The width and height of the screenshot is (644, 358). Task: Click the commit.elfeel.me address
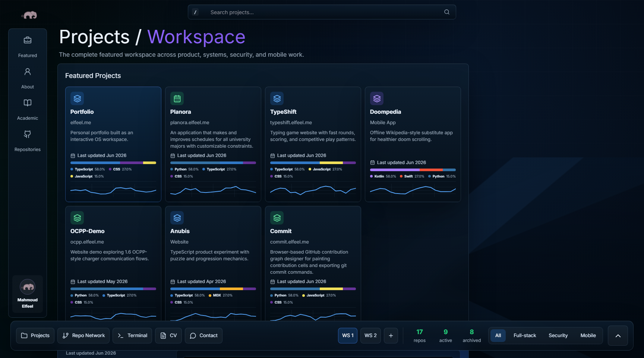[290, 242]
